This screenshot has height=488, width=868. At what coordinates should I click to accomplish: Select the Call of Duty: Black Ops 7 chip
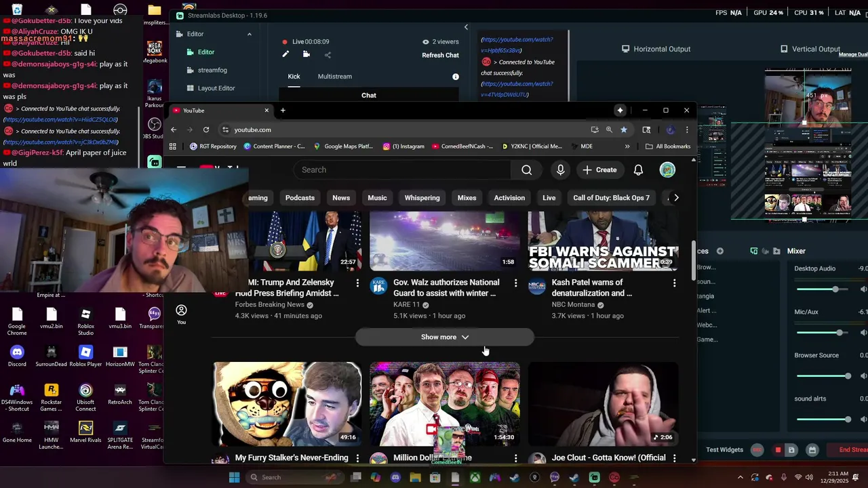611,198
